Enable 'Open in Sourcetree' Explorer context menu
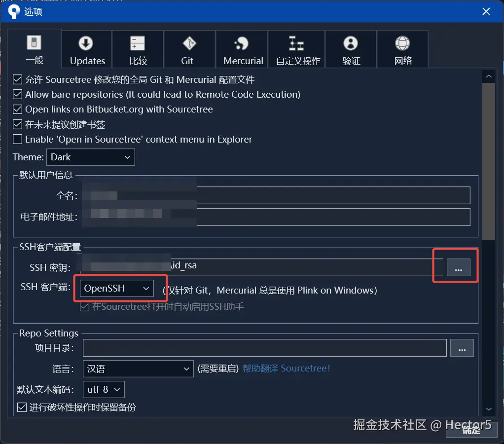504x444 pixels. coord(17,139)
